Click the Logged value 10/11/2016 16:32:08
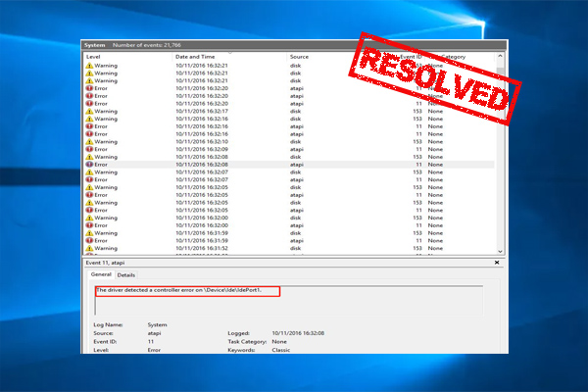 [298, 333]
